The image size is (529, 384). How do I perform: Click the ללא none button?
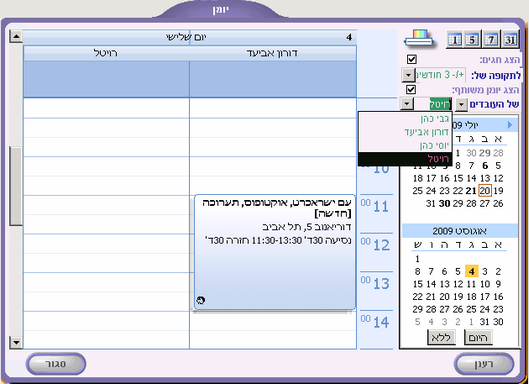tap(441, 337)
